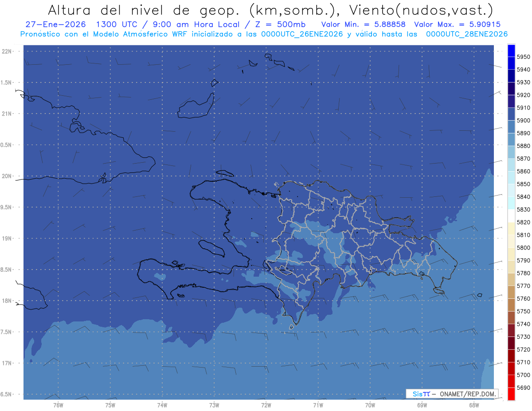Select the date text "27-Ene-2026"
The height and width of the screenshot is (411, 532).
pos(55,24)
